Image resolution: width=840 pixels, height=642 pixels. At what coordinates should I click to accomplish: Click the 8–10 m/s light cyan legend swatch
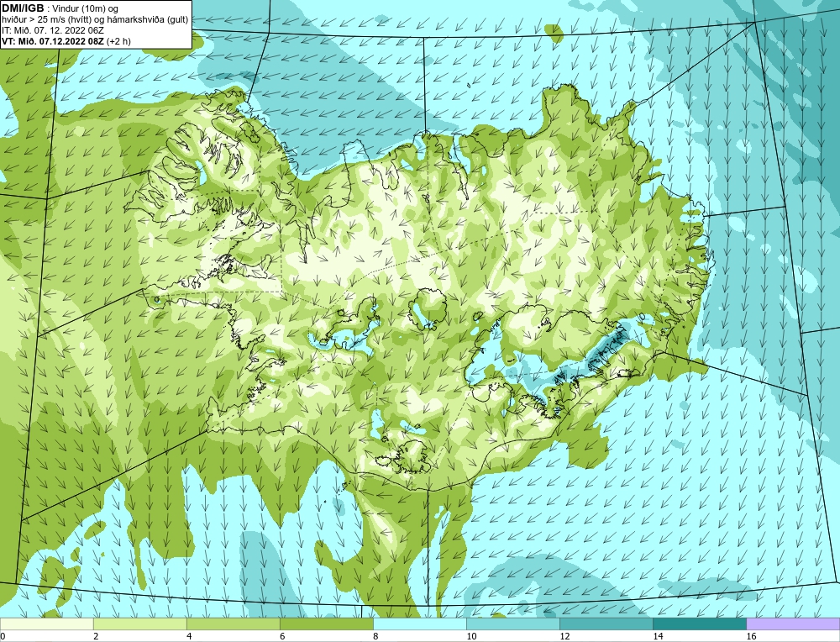click(x=419, y=624)
